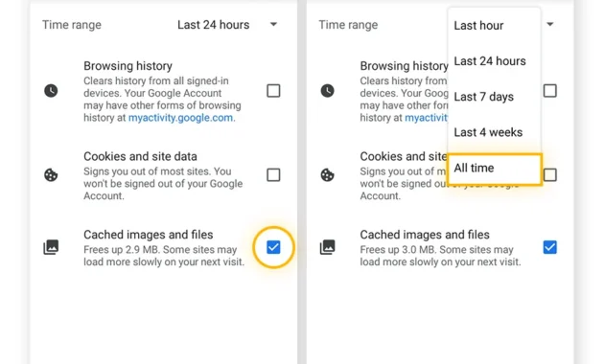Click the cookie icon in the right panel
Image resolution: width=604 pixels, height=364 pixels.
click(328, 175)
